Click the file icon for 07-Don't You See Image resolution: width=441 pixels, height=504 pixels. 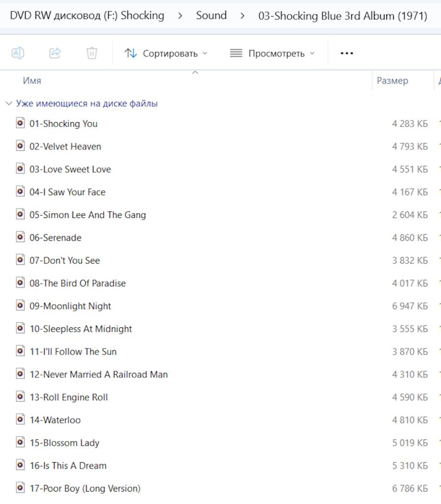coord(20,260)
